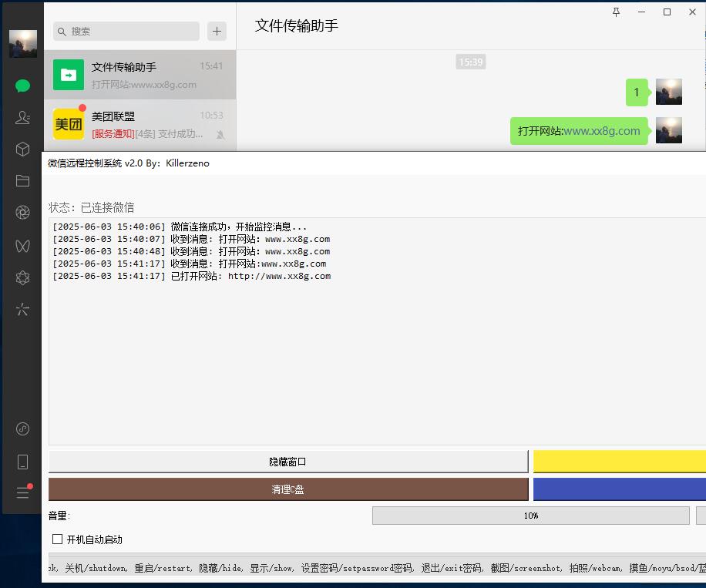Open the Top Stories hexagon icon
This screenshot has height=588, width=706.
22,277
